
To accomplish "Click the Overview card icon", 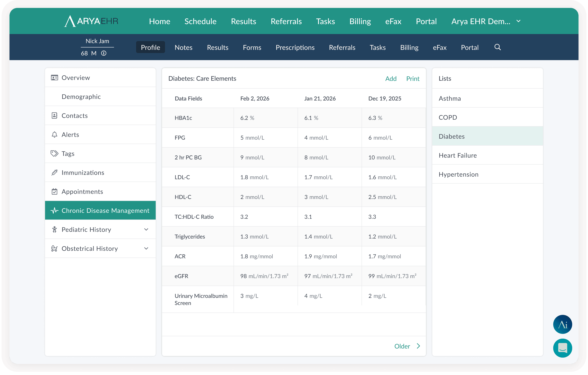I will click(x=55, y=78).
